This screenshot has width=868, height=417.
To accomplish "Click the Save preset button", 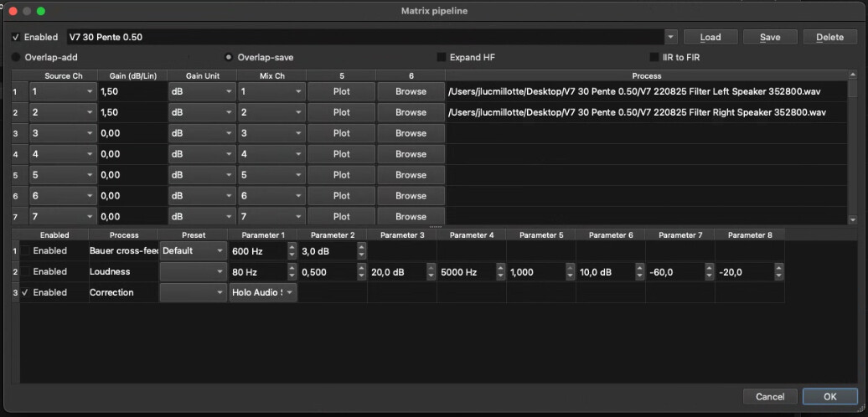I will pos(770,38).
